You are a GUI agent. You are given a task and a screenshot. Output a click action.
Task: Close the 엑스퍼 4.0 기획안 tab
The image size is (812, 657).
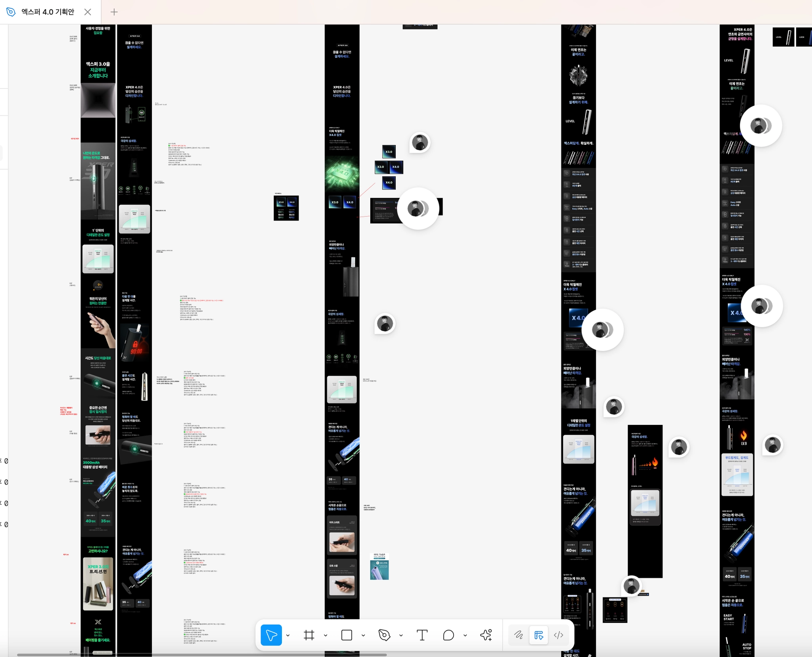click(88, 12)
